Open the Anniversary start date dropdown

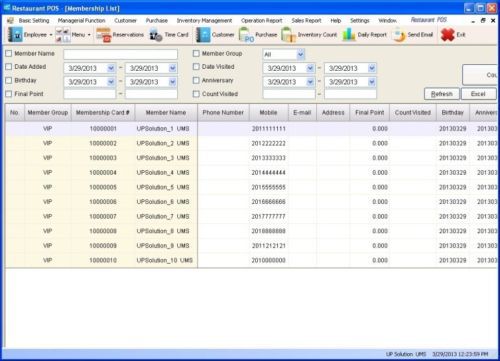pyautogui.click(x=310, y=82)
